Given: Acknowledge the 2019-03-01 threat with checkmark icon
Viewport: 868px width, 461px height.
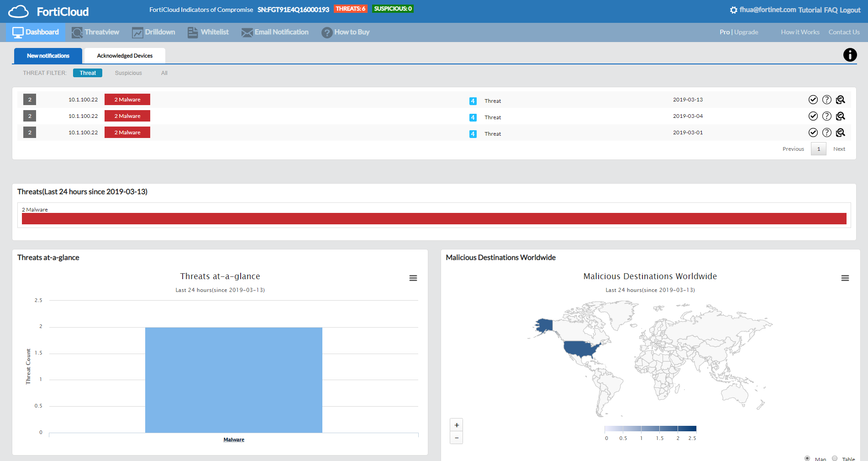Looking at the screenshot, I should coord(813,132).
